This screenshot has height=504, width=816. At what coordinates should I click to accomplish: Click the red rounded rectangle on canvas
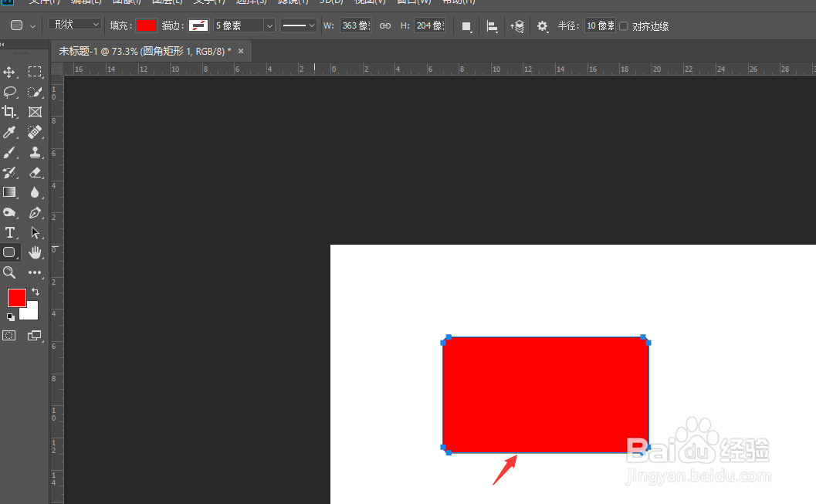pyautogui.click(x=546, y=395)
